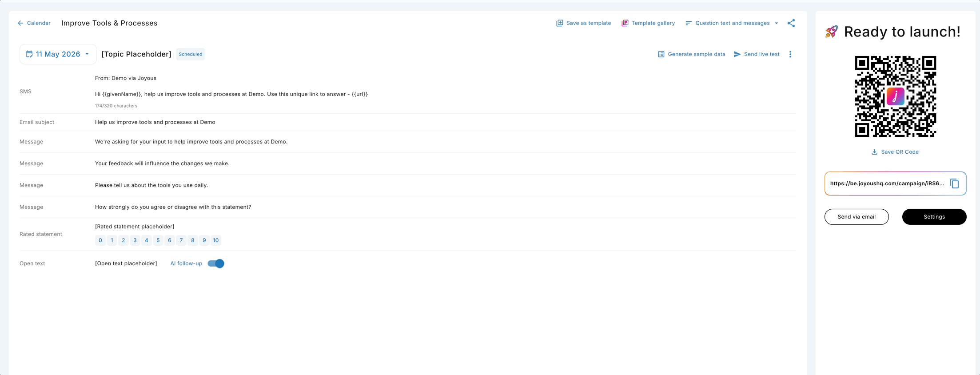Select rating 6 on the rated statement
Image resolution: width=980 pixels, height=375 pixels.
tap(170, 240)
